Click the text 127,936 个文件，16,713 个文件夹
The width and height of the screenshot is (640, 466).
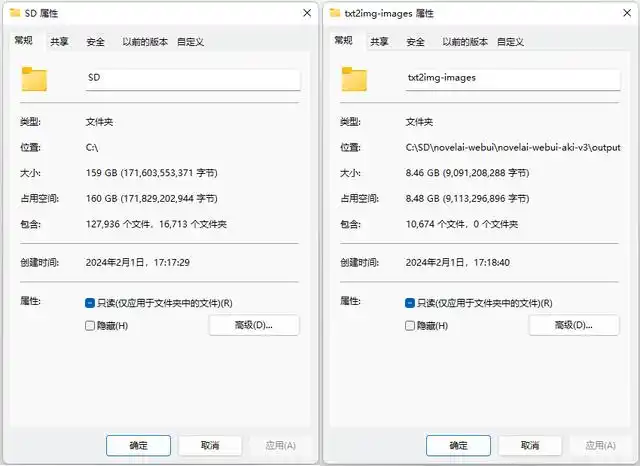click(x=156, y=224)
